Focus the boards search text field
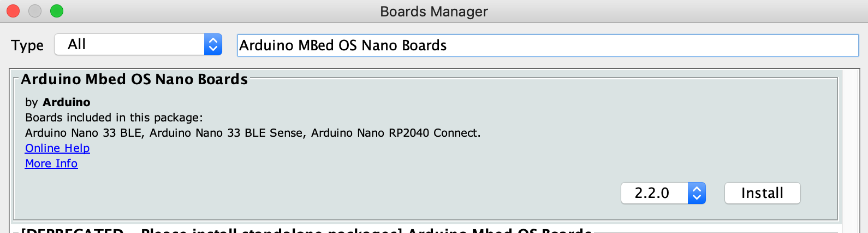This screenshot has height=233, width=868. click(x=548, y=45)
